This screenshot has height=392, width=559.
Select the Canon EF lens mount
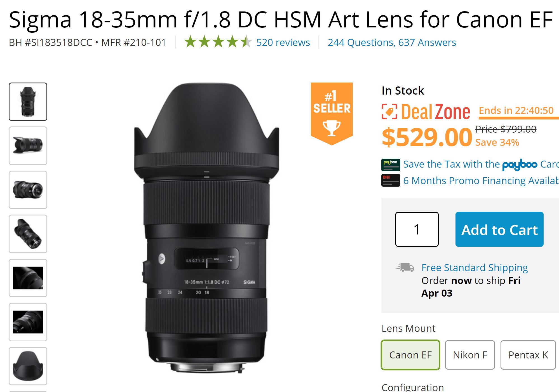point(410,355)
